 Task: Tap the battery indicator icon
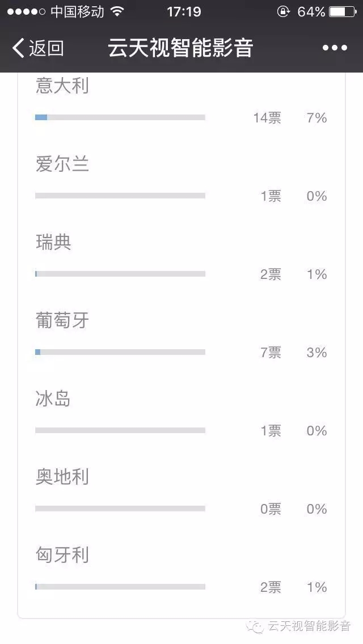343,12
